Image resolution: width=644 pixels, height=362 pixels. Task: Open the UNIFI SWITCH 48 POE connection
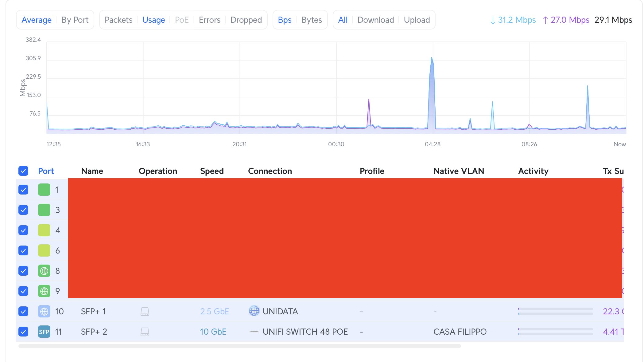click(x=305, y=332)
